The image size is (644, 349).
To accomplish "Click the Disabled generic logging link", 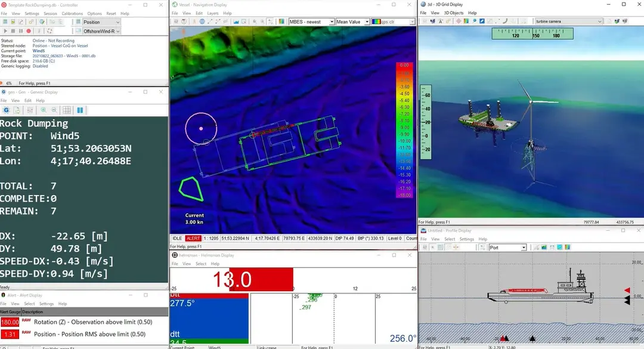I will pos(41,66).
